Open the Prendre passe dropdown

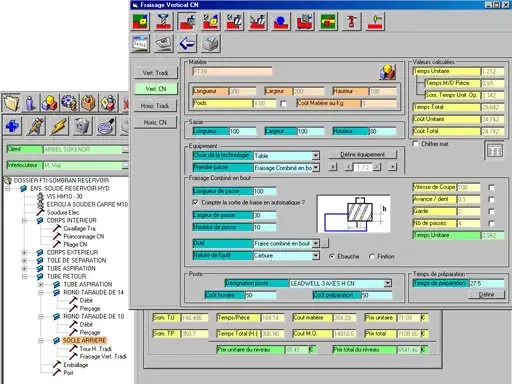(x=316, y=168)
